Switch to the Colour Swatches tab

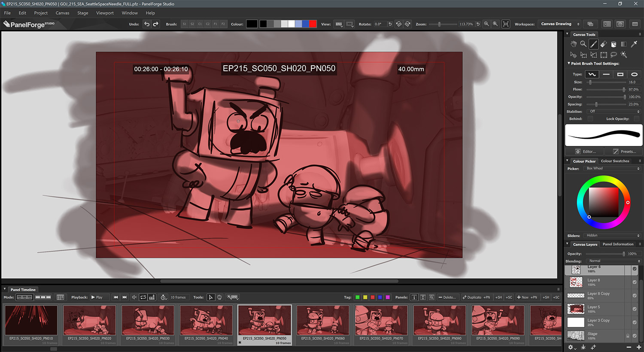[615, 161]
